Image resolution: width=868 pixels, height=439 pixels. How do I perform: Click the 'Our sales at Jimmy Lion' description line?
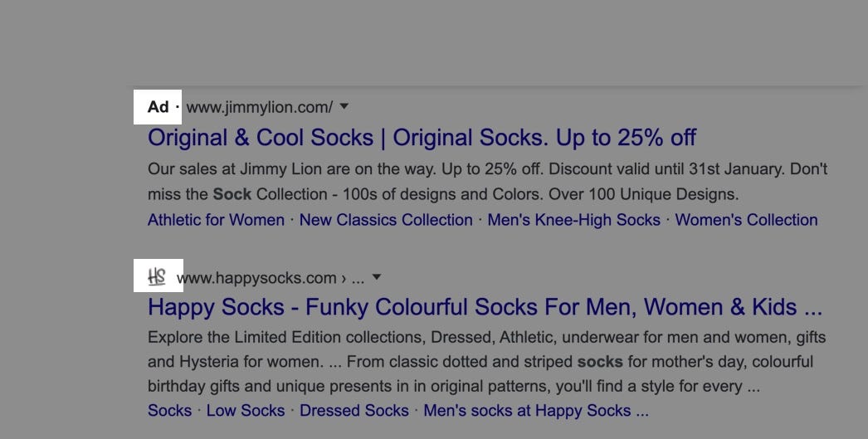[488, 168]
